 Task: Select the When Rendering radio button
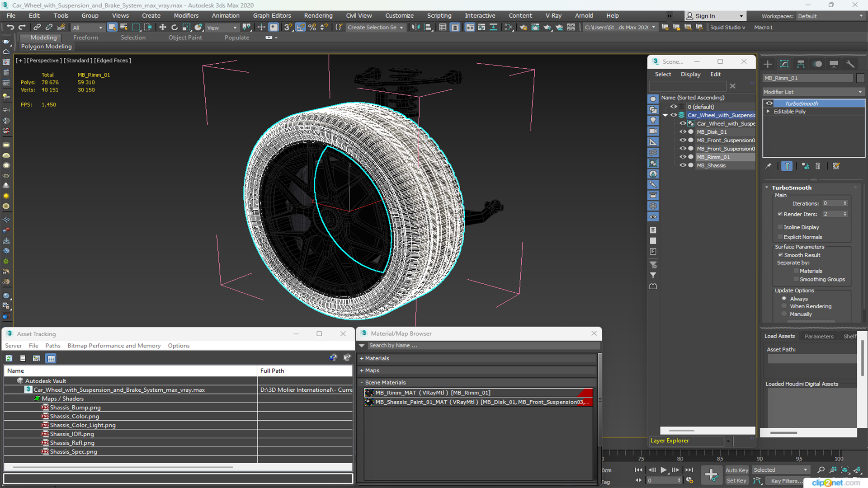click(784, 306)
